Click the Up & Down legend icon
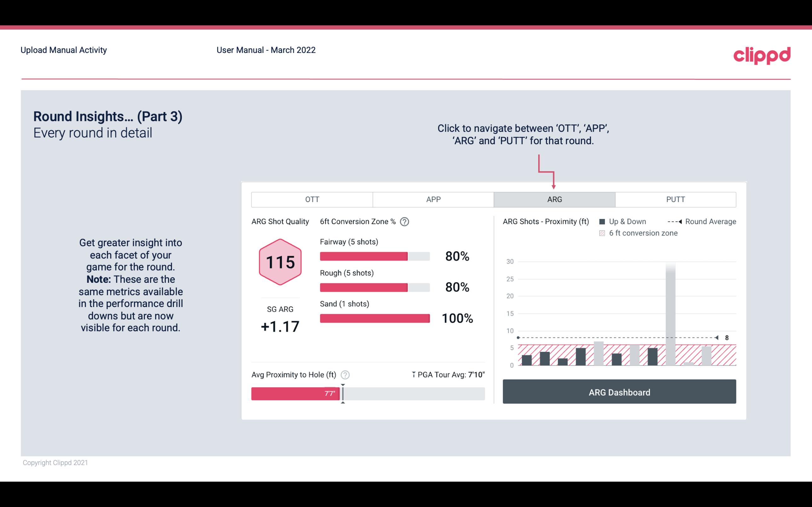 pyautogui.click(x=604, y=221)
